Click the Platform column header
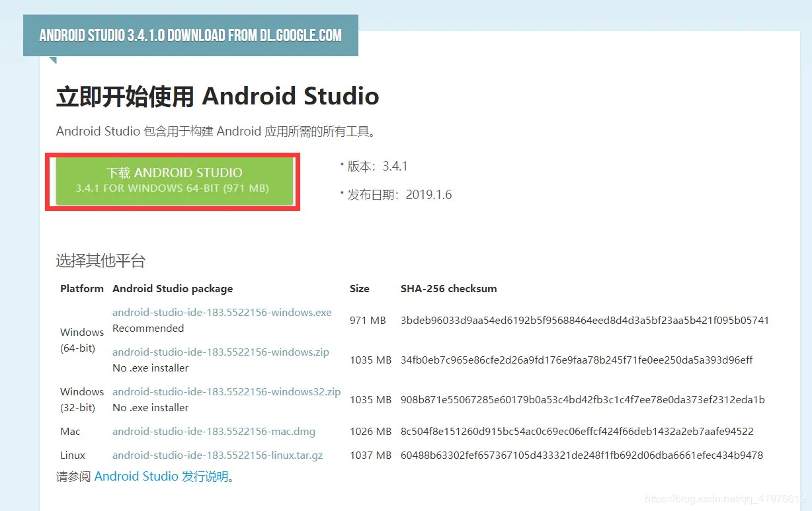812x511 pixels. coord(82,288)
